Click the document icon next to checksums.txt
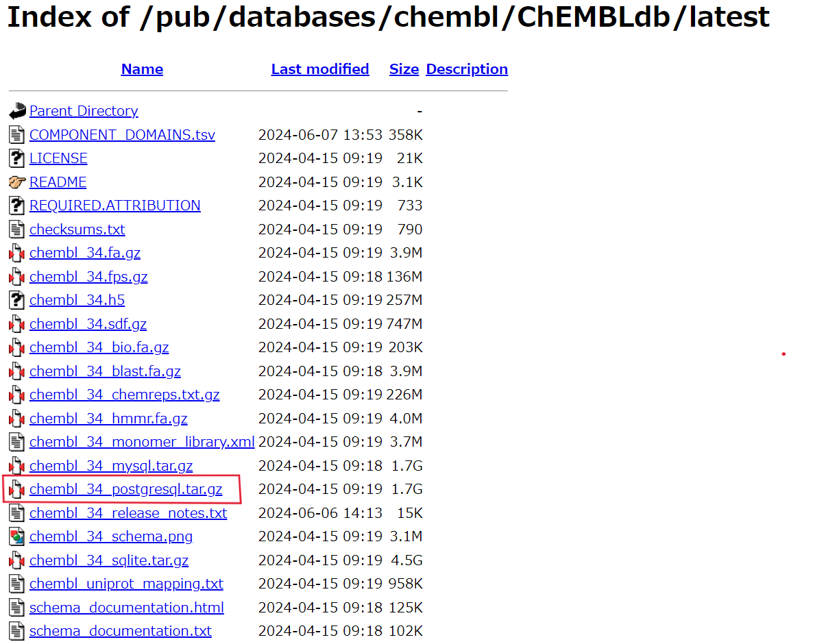This screenshot has height=644, width=839. [x=16, y=229]
